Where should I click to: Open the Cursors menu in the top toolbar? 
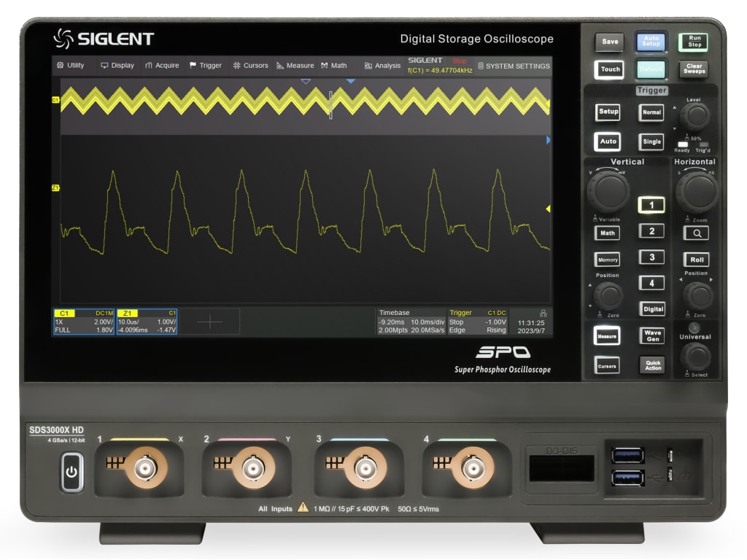tap(252, 65)
